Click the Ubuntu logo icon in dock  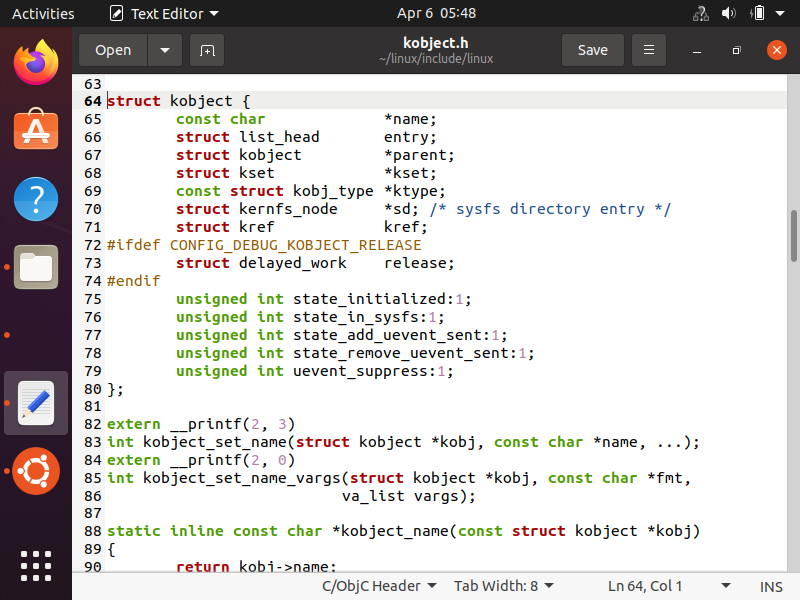tap(36, 471)
